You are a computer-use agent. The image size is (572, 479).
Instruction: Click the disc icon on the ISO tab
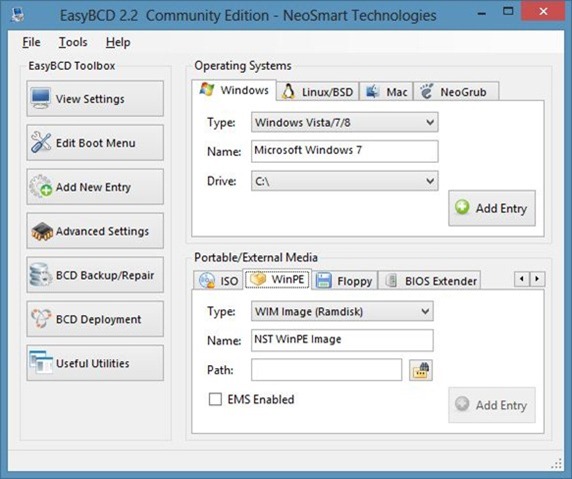pyautogui.click(x=207, y=281)
